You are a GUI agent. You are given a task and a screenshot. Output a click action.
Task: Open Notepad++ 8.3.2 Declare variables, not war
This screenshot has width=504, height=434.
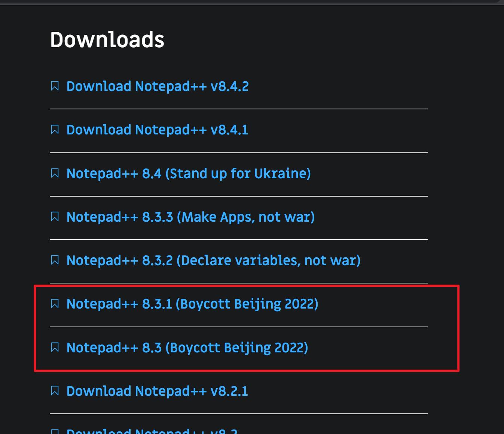click(x=213, y=260)
